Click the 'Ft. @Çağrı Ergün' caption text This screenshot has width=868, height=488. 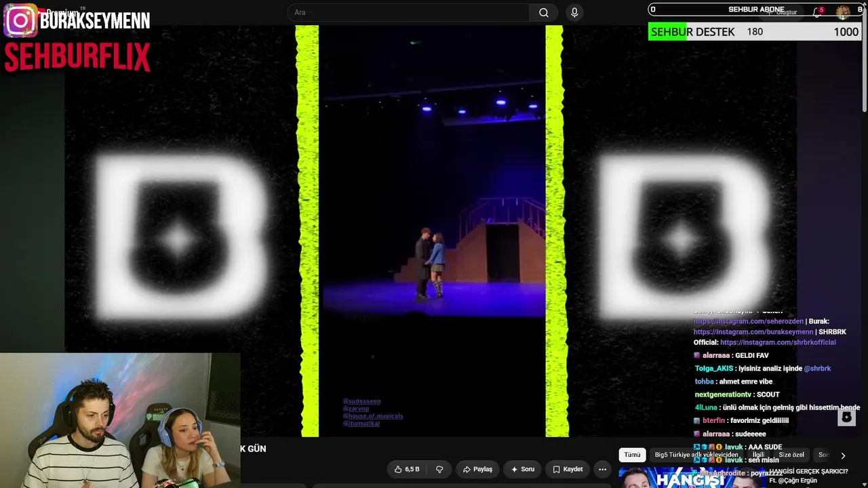(793, 481)
